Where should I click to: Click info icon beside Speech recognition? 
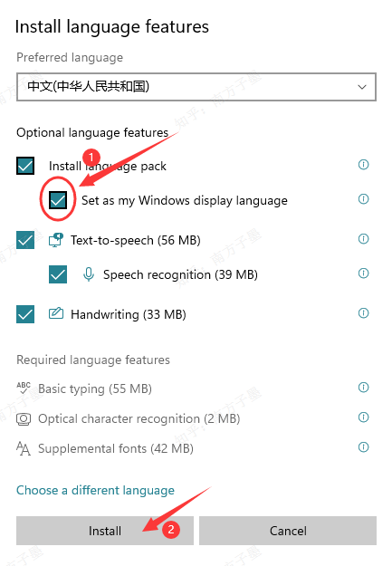pos(363,273)
